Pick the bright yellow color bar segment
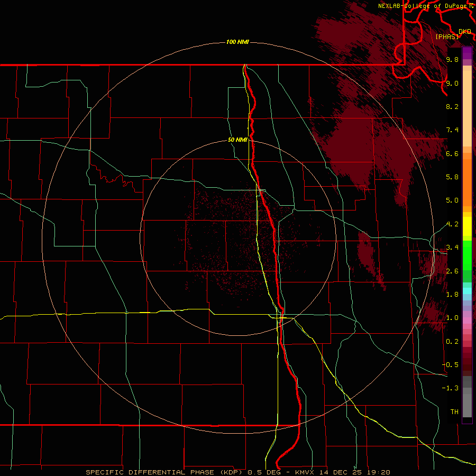The width and height of the screenshot is (476, 476). tap(467, 226)
